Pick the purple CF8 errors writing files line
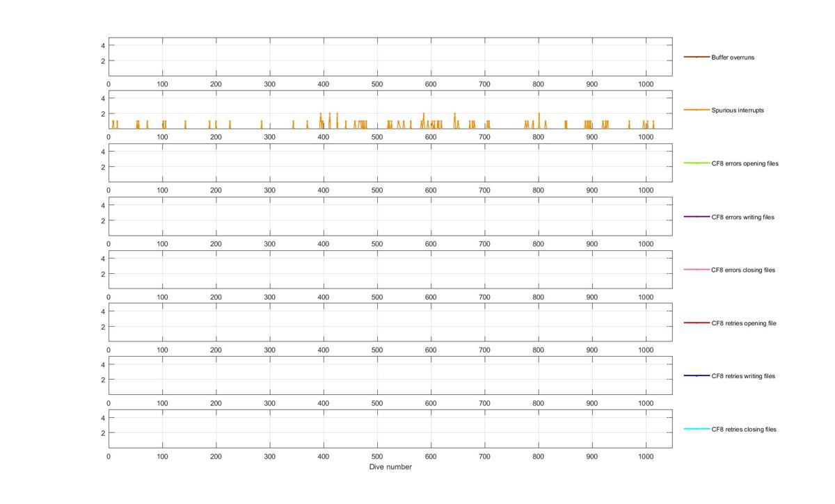 697,217
